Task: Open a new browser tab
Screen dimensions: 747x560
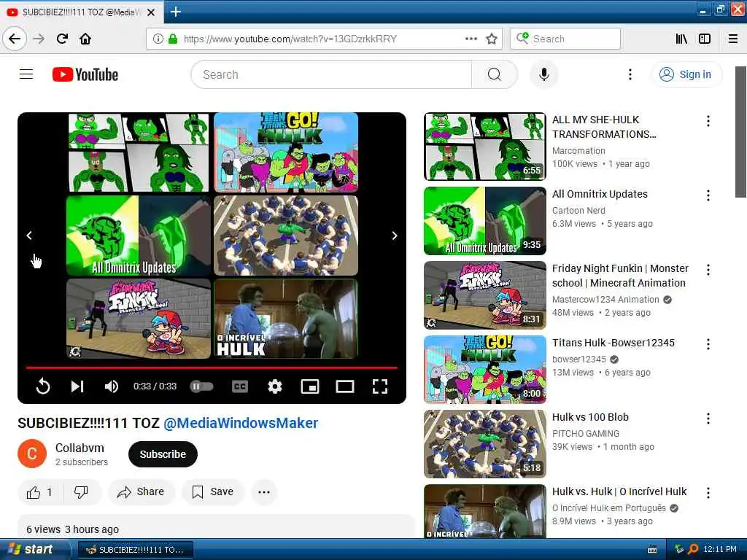Action: pyautogui.click(x=175, y=12)
